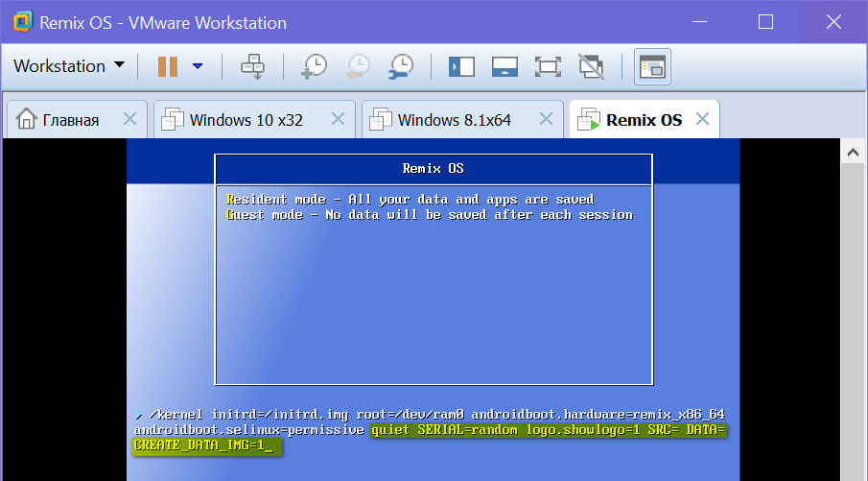
Task: Revert the virtual machine to its snapshot
Action: click(357, 66)
